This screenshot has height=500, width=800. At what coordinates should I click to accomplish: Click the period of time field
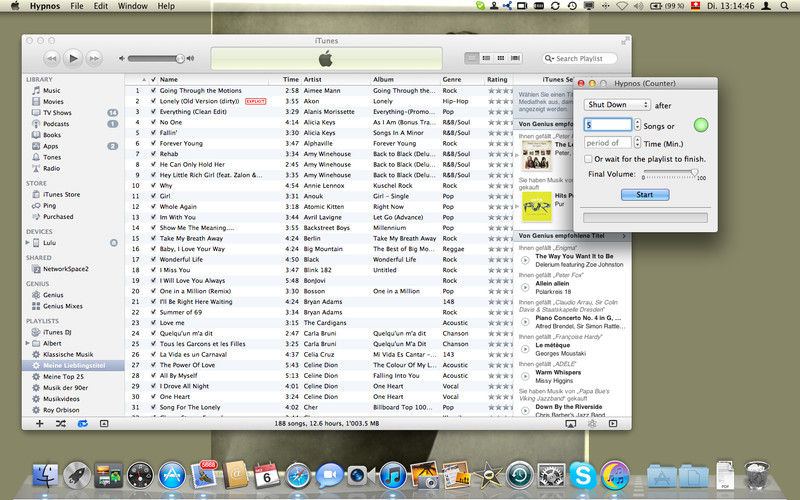coord(608,143)
